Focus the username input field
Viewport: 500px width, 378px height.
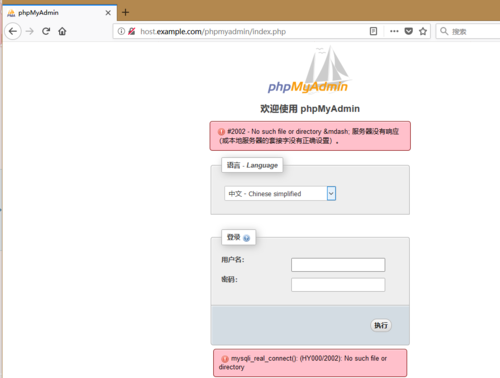(338, 265)
